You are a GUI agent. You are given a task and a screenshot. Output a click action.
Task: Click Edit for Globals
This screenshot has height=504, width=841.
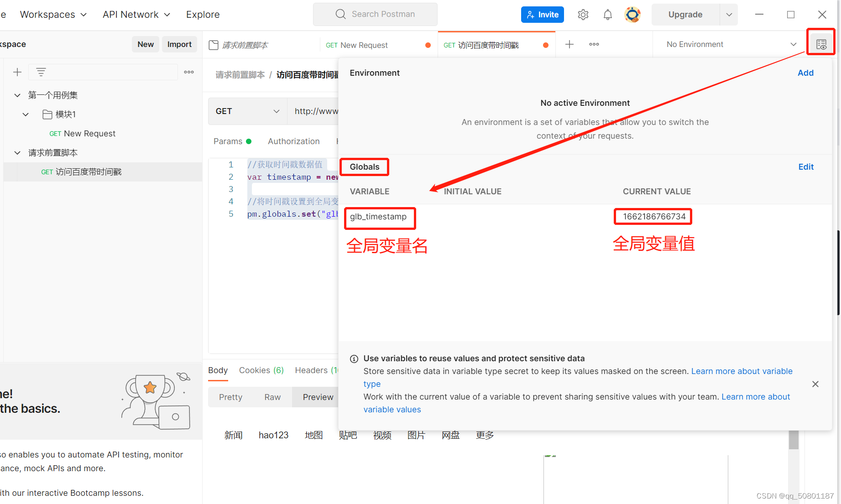(x=806, y=167)
